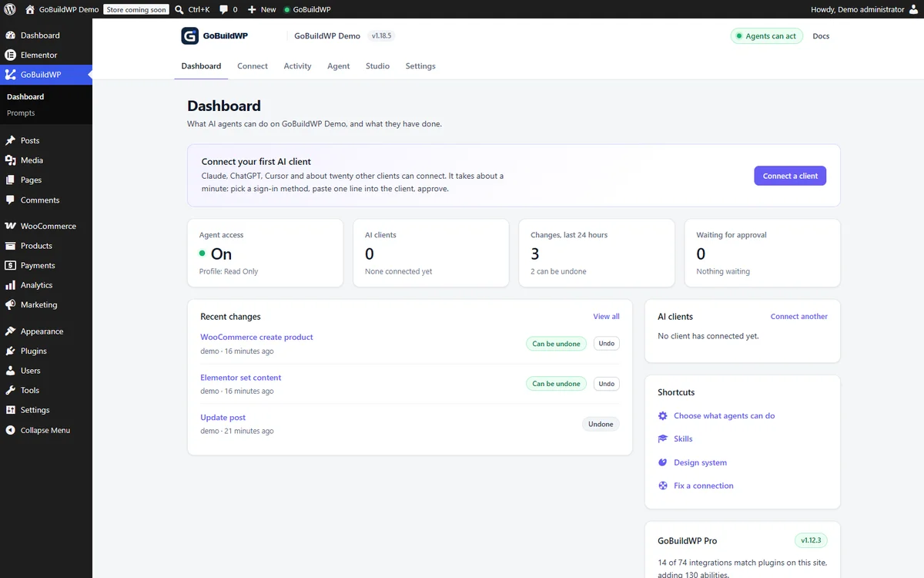Click the Collapse Menu arrow icon
The height and width of the screenshot is (578, 924).
tap(10, 430)
